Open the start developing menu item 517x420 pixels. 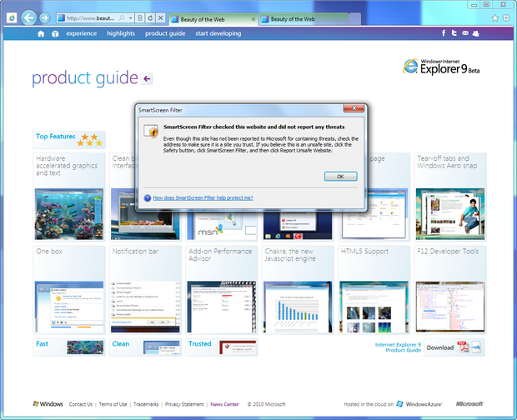(218, 33)
